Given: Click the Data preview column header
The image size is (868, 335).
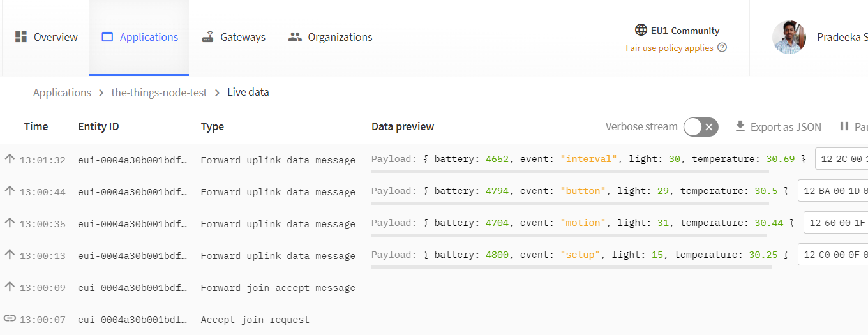Looking at the screenshot, I should [403, 126].
